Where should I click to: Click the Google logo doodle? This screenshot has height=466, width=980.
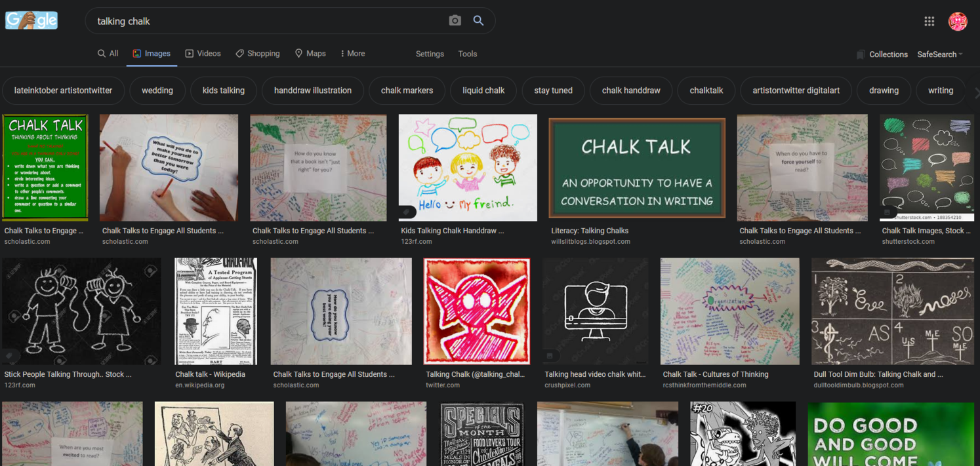tap(31, 21)
